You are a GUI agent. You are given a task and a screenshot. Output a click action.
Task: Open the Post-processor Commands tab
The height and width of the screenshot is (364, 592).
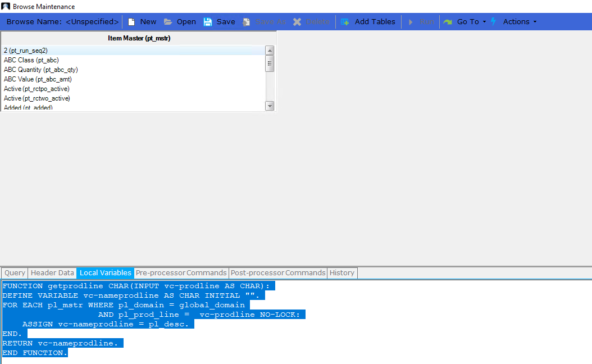coord(277,272)
